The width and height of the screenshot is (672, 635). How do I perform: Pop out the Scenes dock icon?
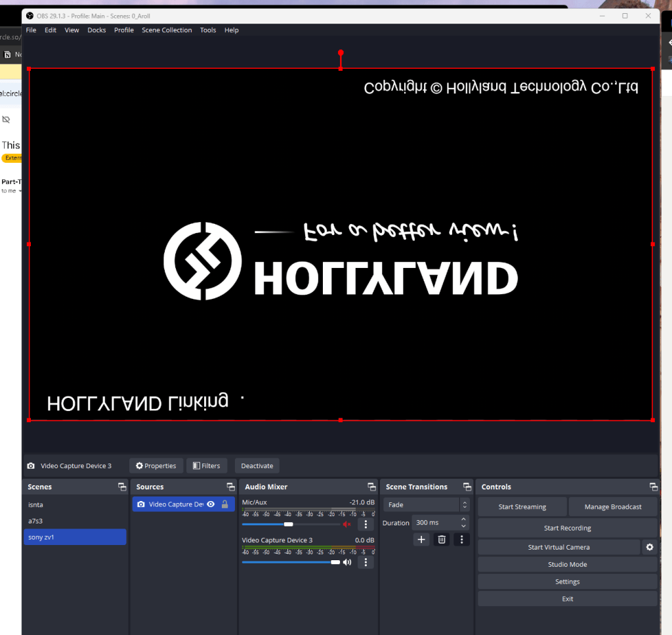122,487
